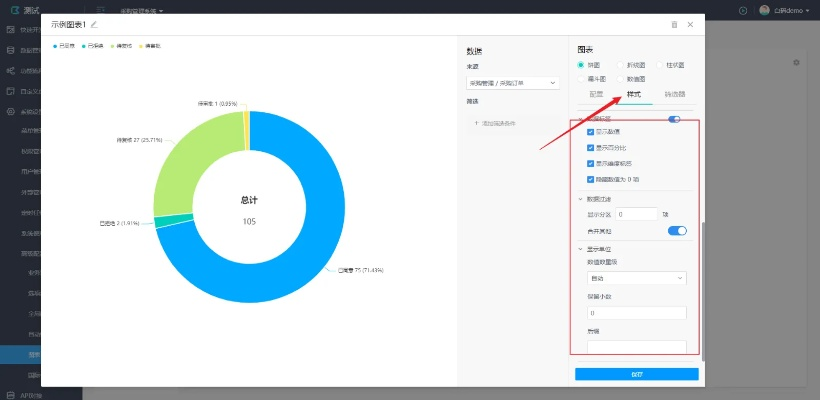Click the blue 保存 button at bottom
The image size is (820, 400).
[636, 374]
